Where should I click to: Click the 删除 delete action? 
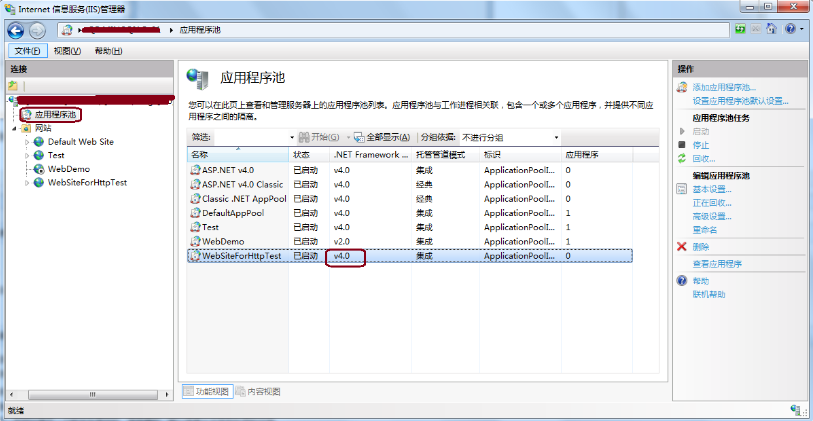pyautogui.click(x=700, y=247)
